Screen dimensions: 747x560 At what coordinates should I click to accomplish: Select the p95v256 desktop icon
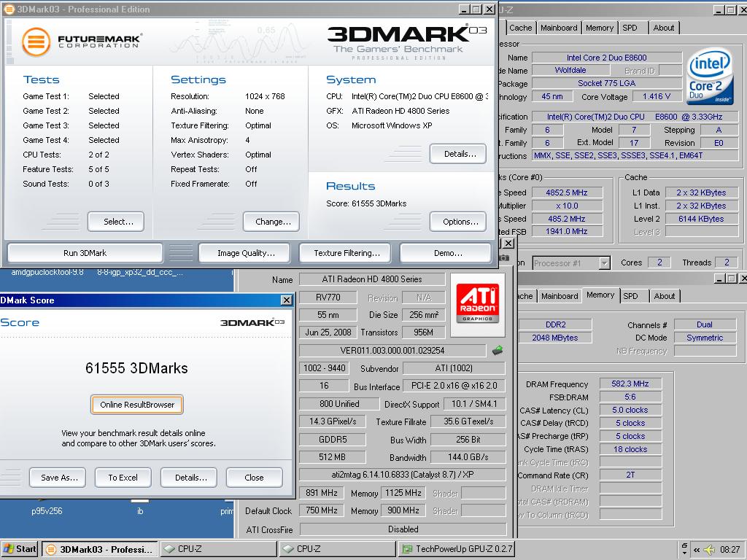(47, 511)
